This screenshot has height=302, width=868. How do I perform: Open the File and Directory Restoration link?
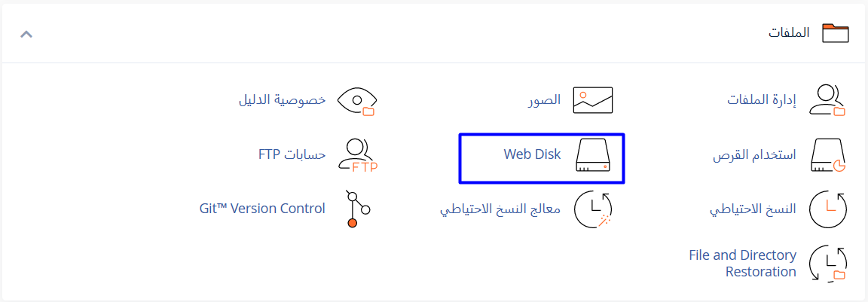pyautogui.click(x=742, y=264)
